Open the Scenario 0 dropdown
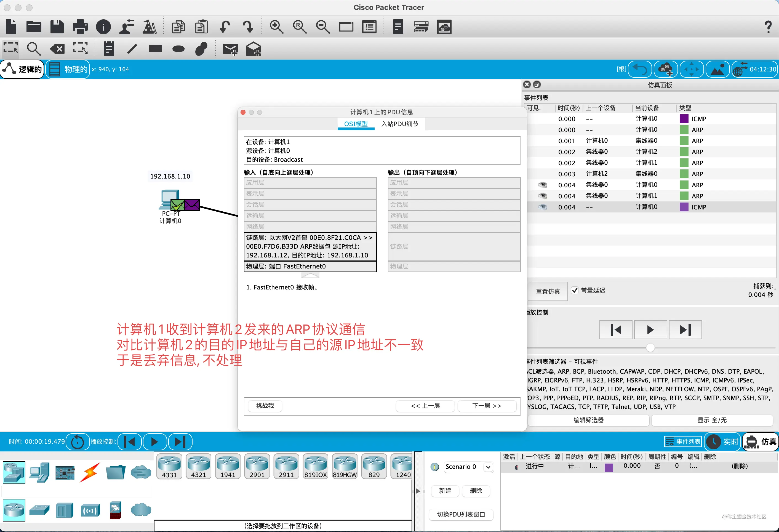The image size is (779, 532). pyautogui.click(x=469, y=467)
